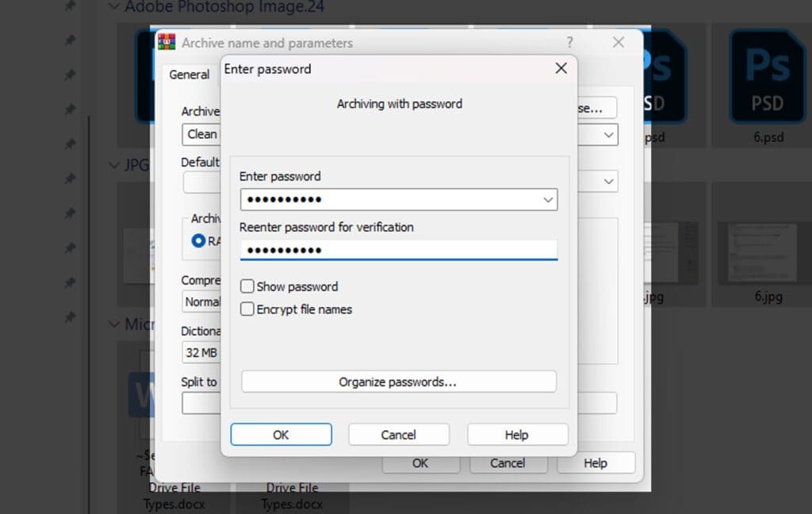Click the Adobe Photoshop Image.24 group heading
812x514 pixels.
(224, 6)
